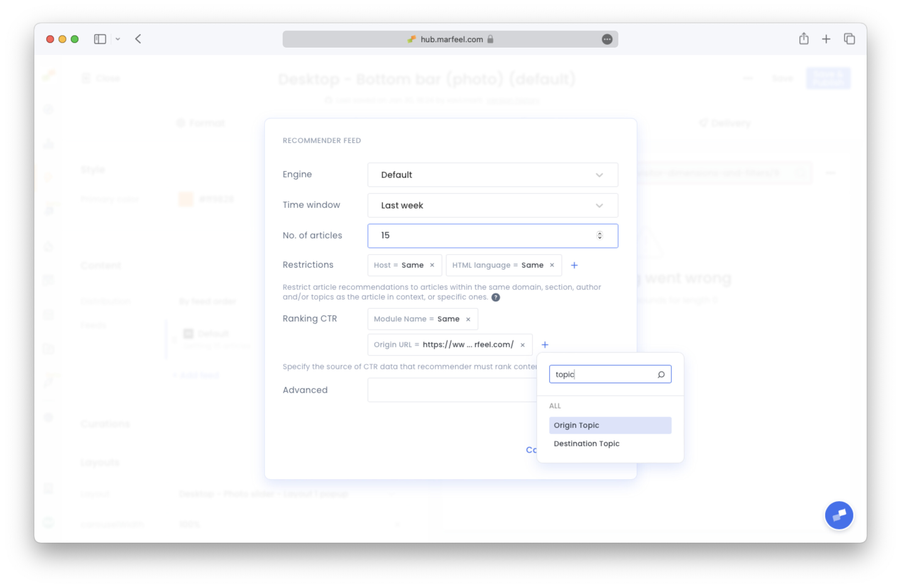Add a new restriction with plus icon
901x588 pixels.
(574, 265)
